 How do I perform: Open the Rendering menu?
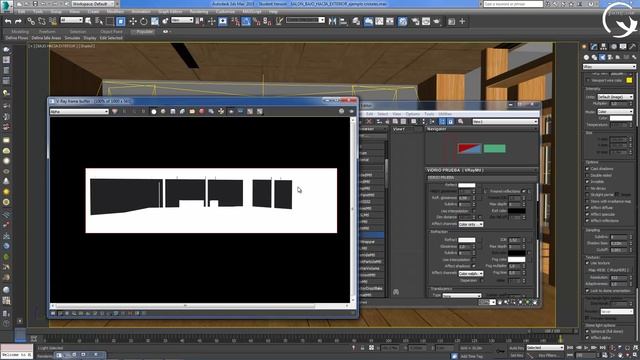click(199, 12)
